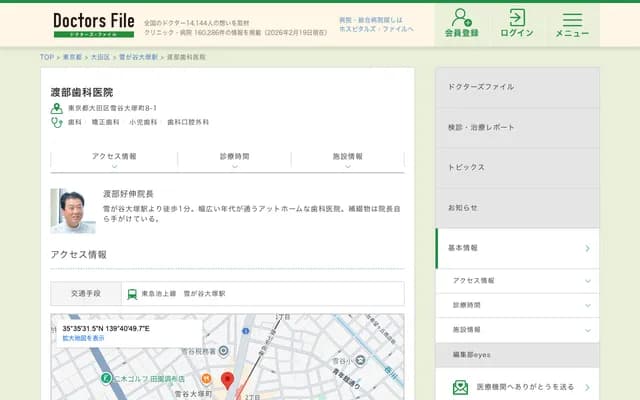Expand アクセス情報 in the sidebar
Viewport: 640px width, 400px height.
517,281
